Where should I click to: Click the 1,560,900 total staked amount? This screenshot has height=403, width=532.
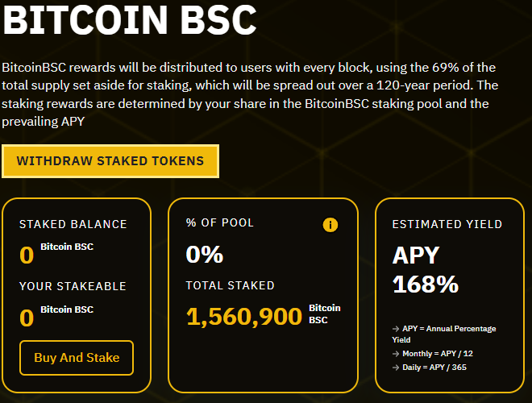pyautogui.click(x=244, y=317)
